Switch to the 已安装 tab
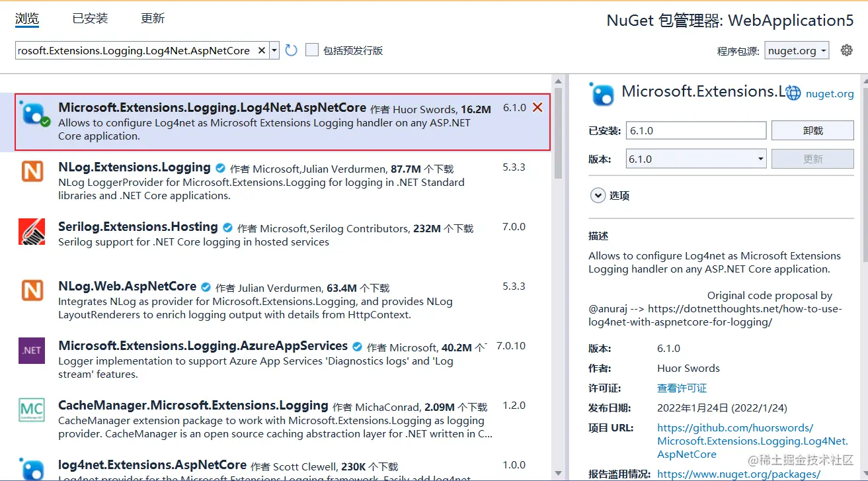The image size is (868, 481). coord(90,19)
